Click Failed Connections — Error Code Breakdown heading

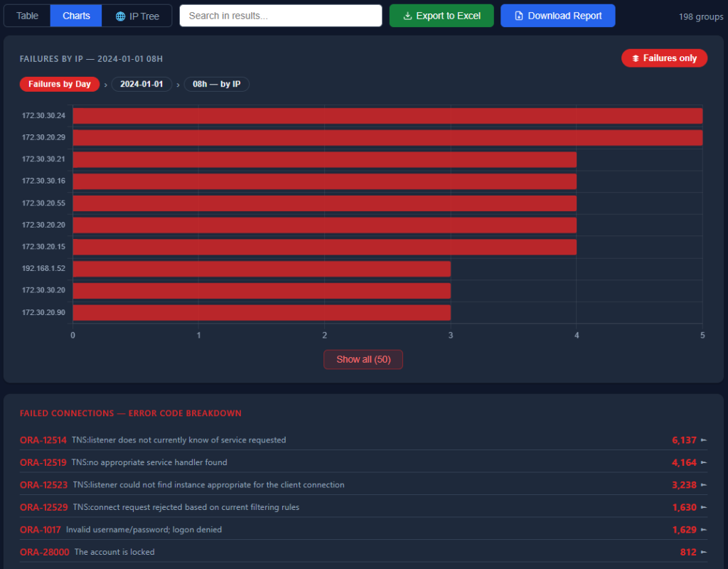coord(131,413)
